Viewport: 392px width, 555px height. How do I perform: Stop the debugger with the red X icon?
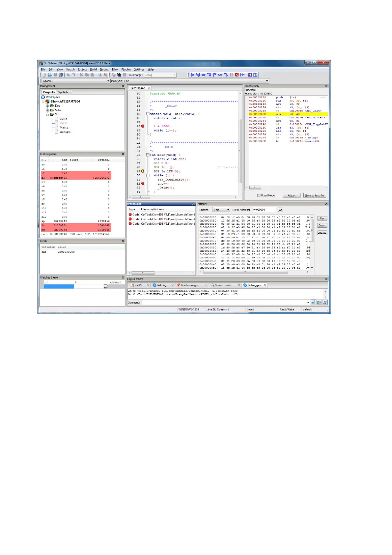(x=237, y=75)
